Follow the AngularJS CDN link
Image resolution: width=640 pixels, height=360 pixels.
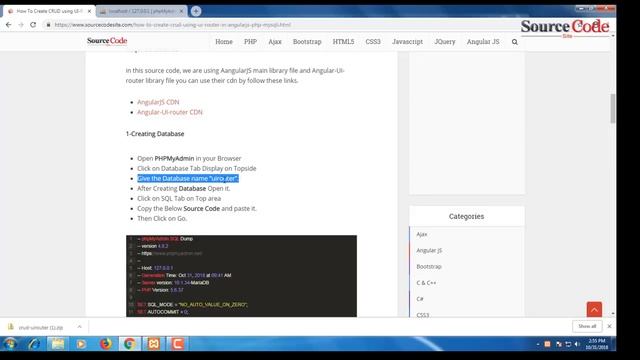coord(158,102)
